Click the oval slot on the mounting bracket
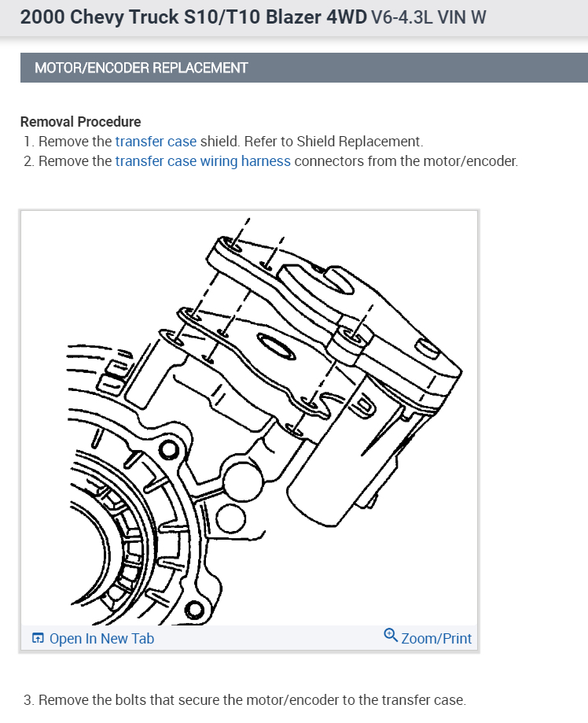The width and height of the screenshot is (588, 723). (x=276, y=347)
